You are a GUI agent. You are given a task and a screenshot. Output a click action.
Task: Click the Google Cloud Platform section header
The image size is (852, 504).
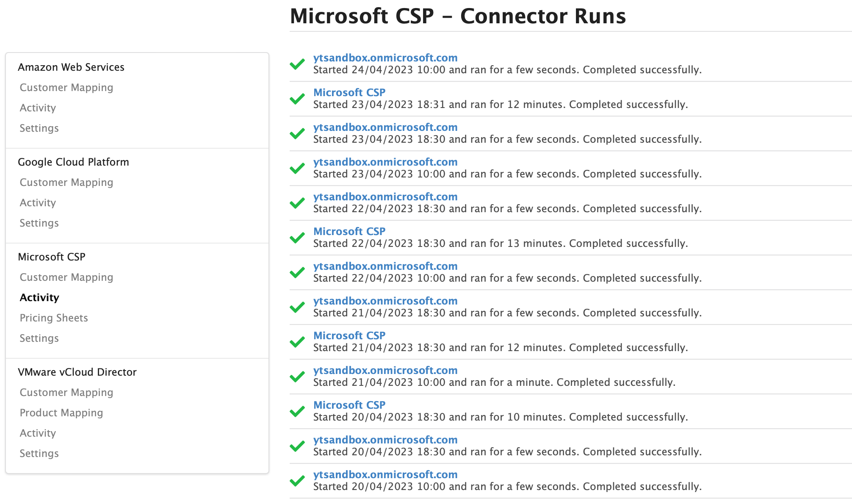73,162
